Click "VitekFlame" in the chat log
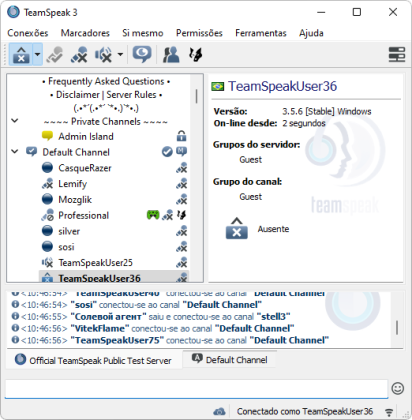 (100, 328)
